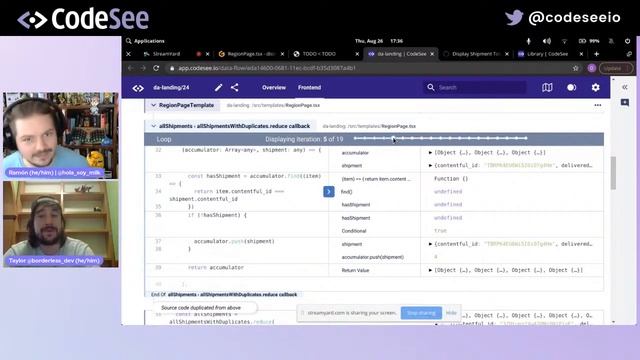Click the 'find()' row label

point(347,192)
